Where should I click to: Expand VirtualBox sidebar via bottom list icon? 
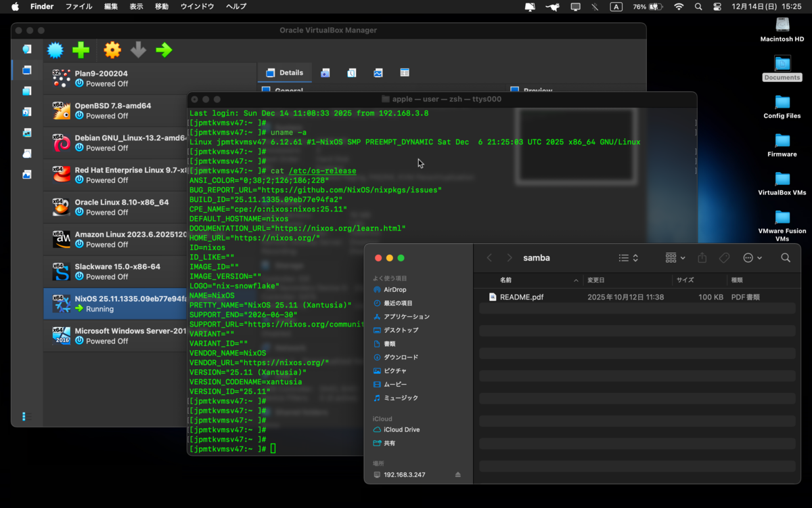[x=26, y=416]
